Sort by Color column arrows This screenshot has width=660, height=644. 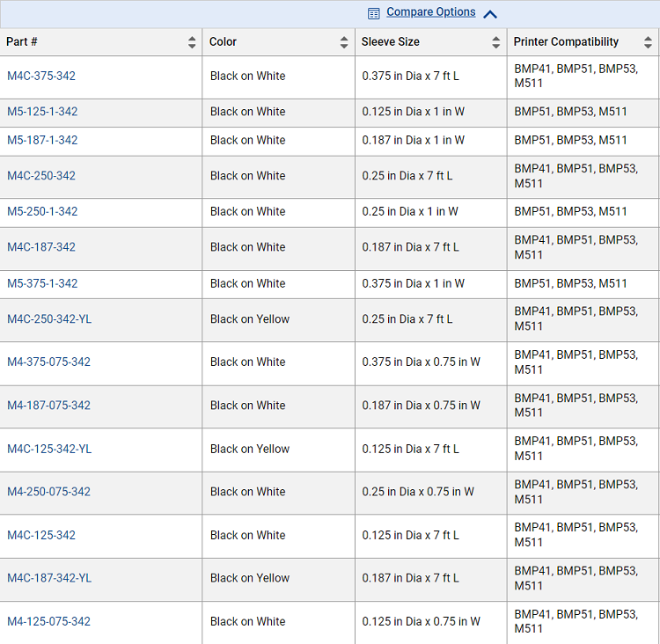pos(344,42)
